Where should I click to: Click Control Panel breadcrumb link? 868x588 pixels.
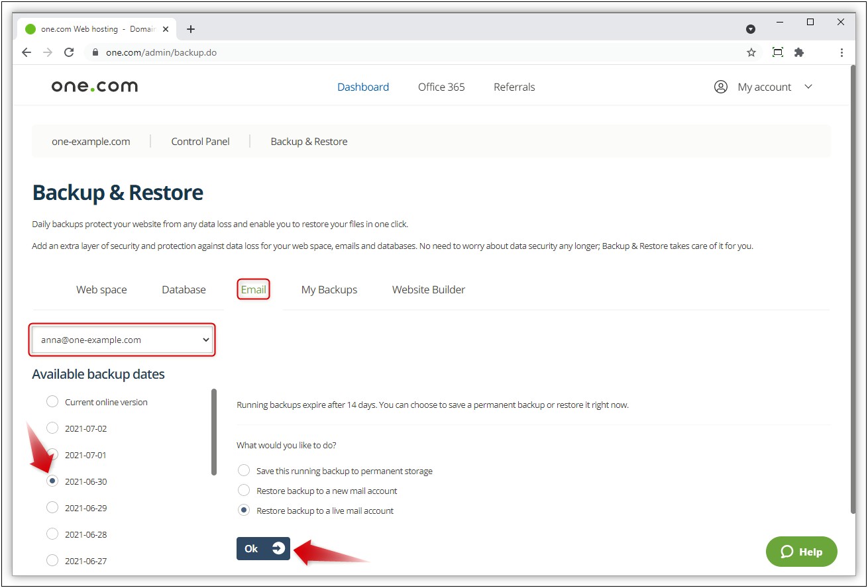coord(200,141)
